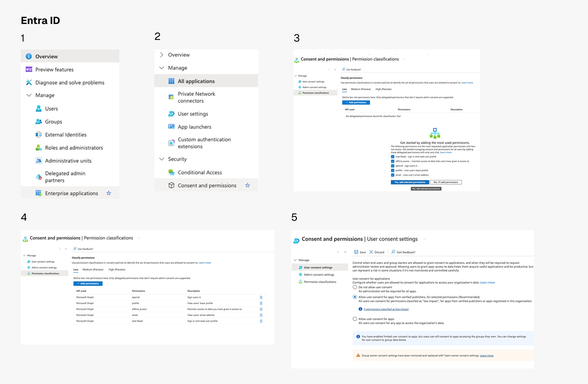Uncheck the openid sign users in checkbox
The image size is (588, 384).
point(392,166)
